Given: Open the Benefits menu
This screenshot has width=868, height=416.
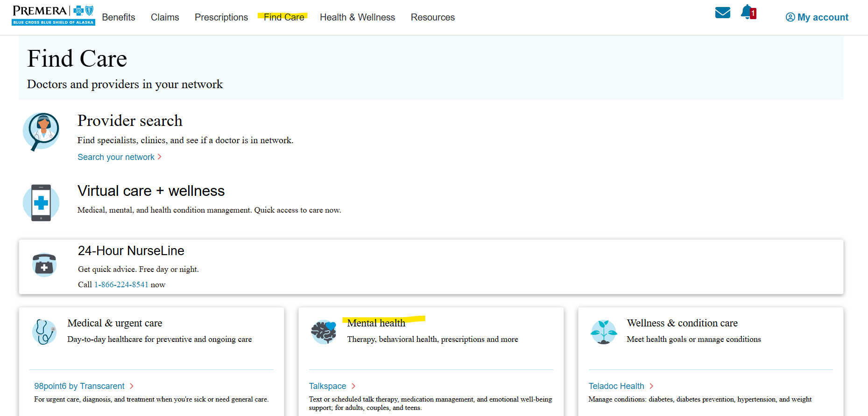Looking at the screenshot, I should pos(119,17).
